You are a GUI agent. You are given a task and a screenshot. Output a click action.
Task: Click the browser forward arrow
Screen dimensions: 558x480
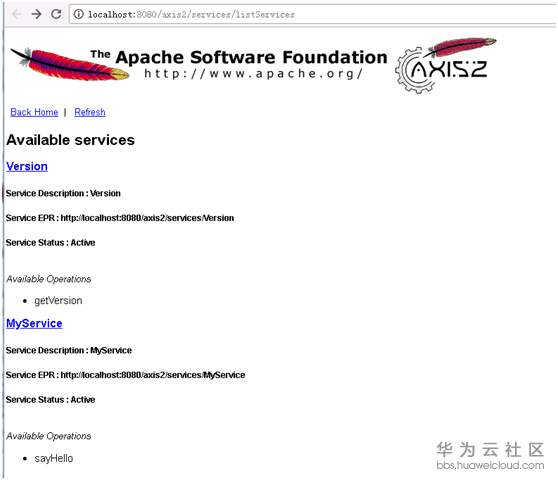[x=36, y=14]
